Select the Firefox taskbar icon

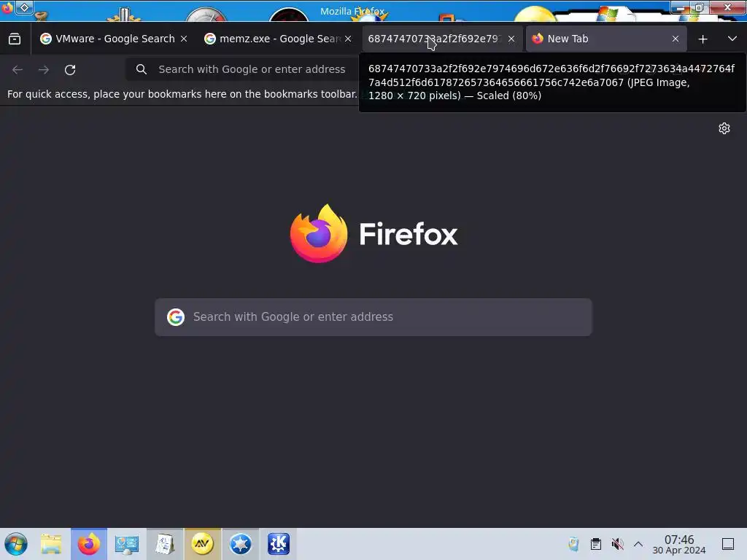(x=89, y=544)
